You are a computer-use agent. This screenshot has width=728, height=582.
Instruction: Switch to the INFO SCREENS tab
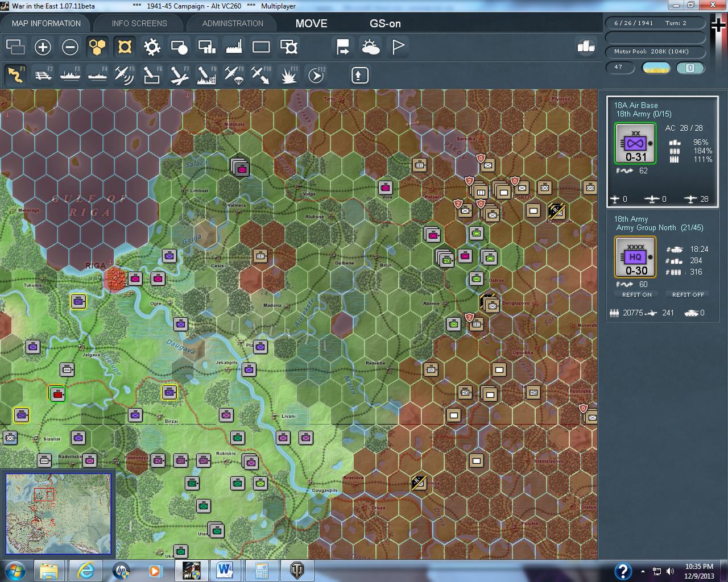point(139,23)
